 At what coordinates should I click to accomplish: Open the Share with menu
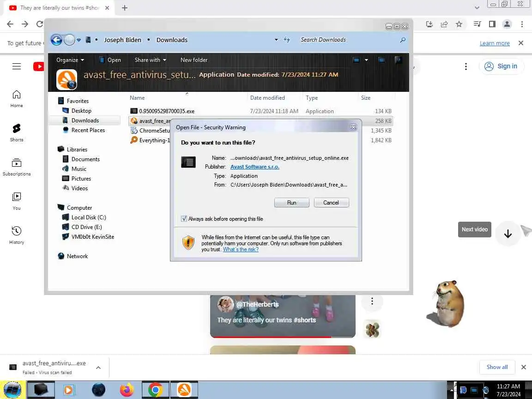(x=150, y=60)
